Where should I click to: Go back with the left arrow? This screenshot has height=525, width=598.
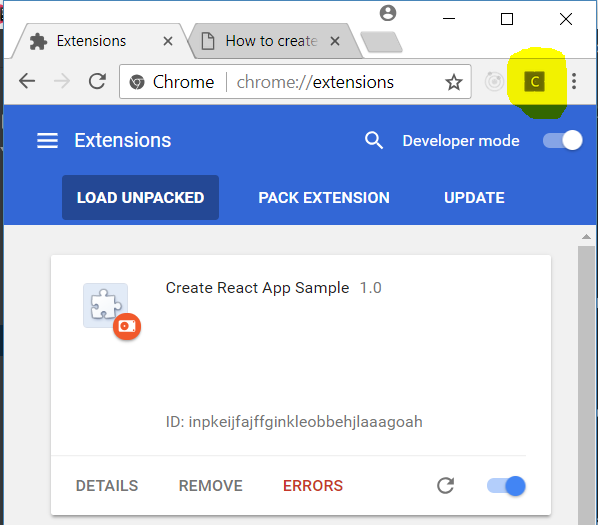coord(27,81)
